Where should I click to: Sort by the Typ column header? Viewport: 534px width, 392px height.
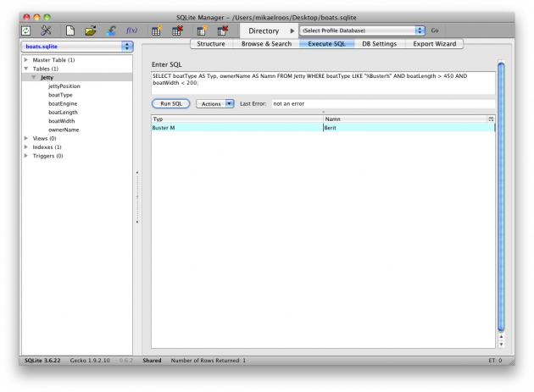pos(237,119)
